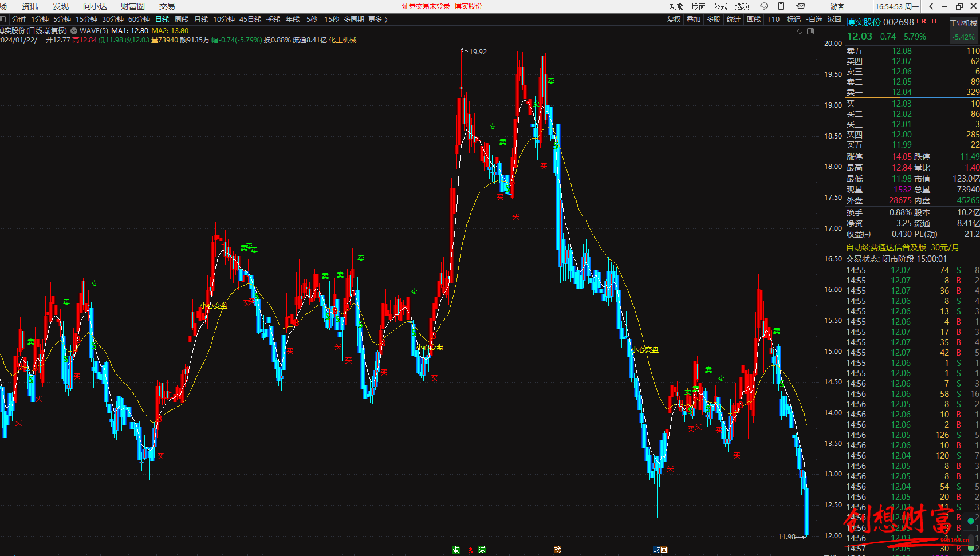Click the 化工机械 sector label in the info line

(343, 40)
